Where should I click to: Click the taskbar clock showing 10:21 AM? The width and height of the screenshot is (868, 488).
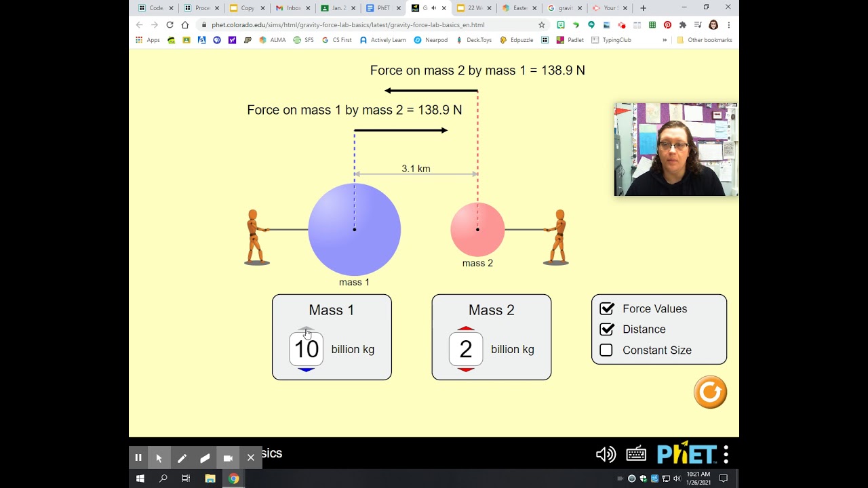[x=698, y=479]
